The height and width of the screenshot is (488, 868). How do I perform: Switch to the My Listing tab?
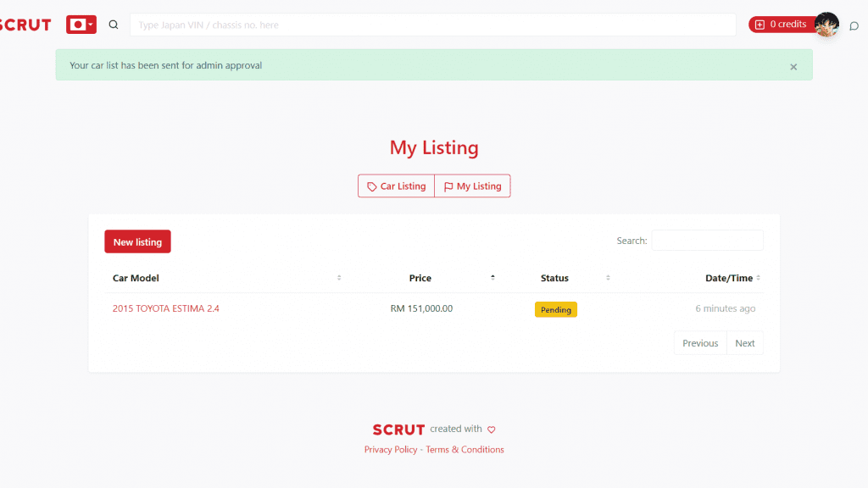pyautogui.click(x=472, y=186)
